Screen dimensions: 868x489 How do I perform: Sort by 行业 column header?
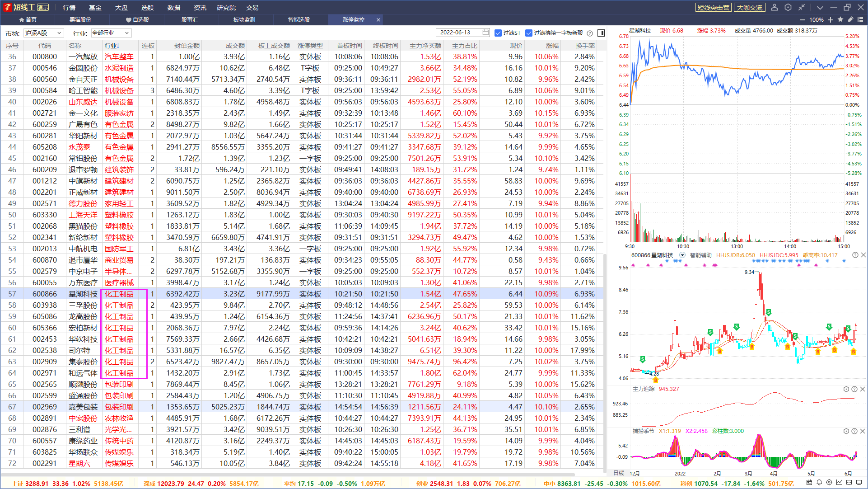(x=112, y=46)
